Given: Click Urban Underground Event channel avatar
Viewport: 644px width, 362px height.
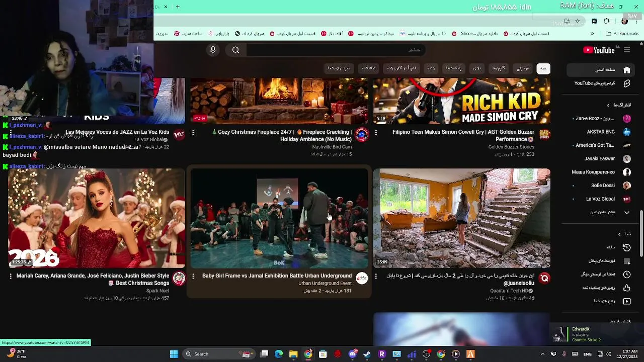Looking at the screenshot, I should [x=362, y=278].
